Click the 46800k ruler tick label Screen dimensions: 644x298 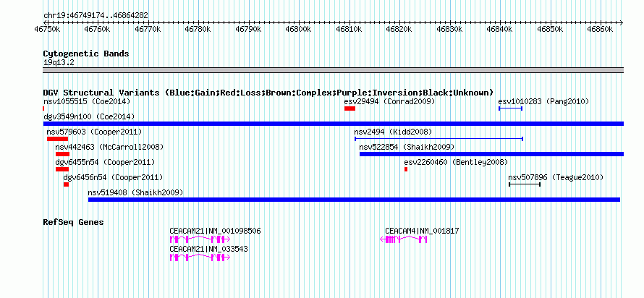pyautogui.click(x=299, y=29)
